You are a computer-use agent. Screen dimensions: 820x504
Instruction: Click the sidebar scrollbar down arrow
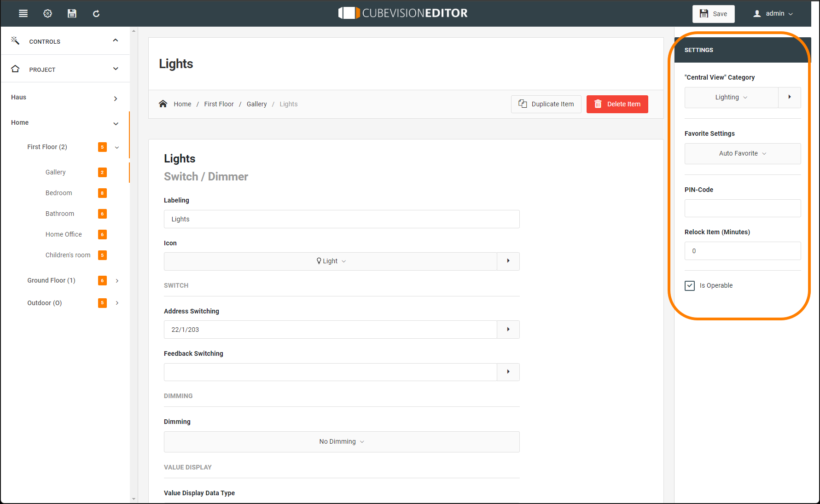pyautogui.click(x=134, y=499)
